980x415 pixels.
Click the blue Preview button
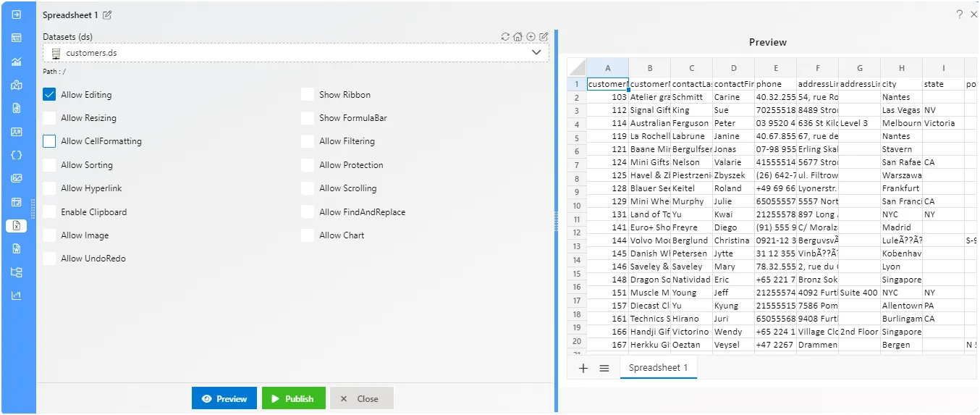click(x=224, y=398)
